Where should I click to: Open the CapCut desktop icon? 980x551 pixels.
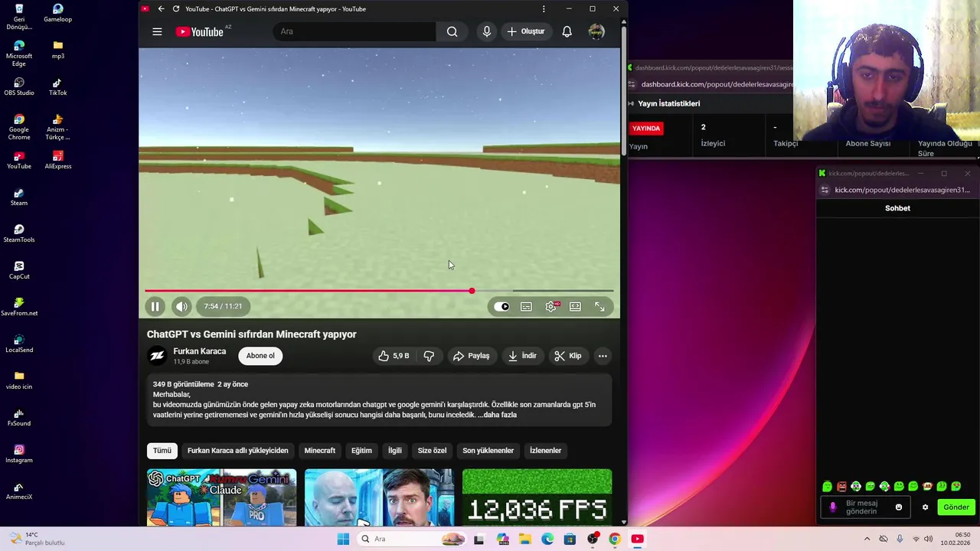coord(19,270)
